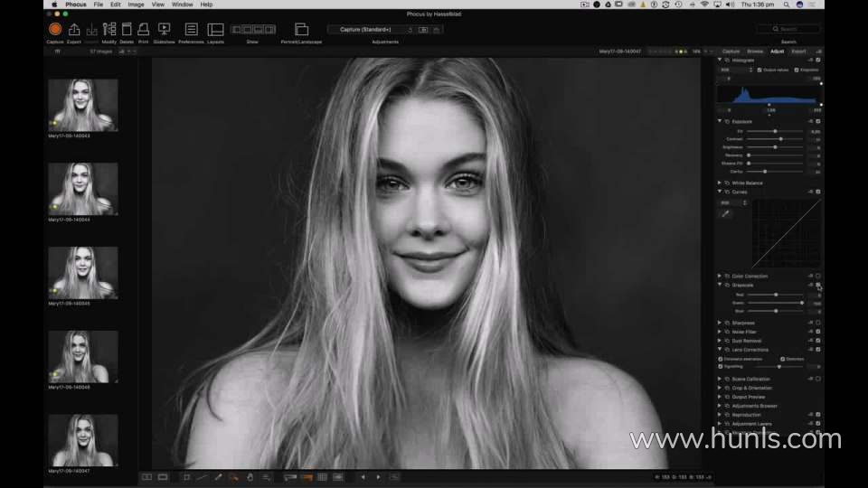Select the crop tool in the bottom toolbar
The image size is (868, 488).
click(x=186, y=477)
